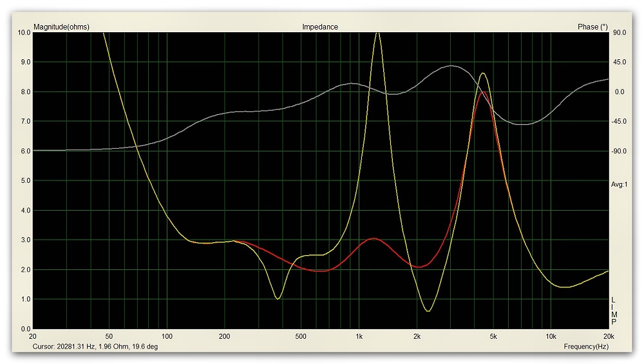
Task: Click yellow curve dip just above 2 kHz
Action: click(428, 311)
